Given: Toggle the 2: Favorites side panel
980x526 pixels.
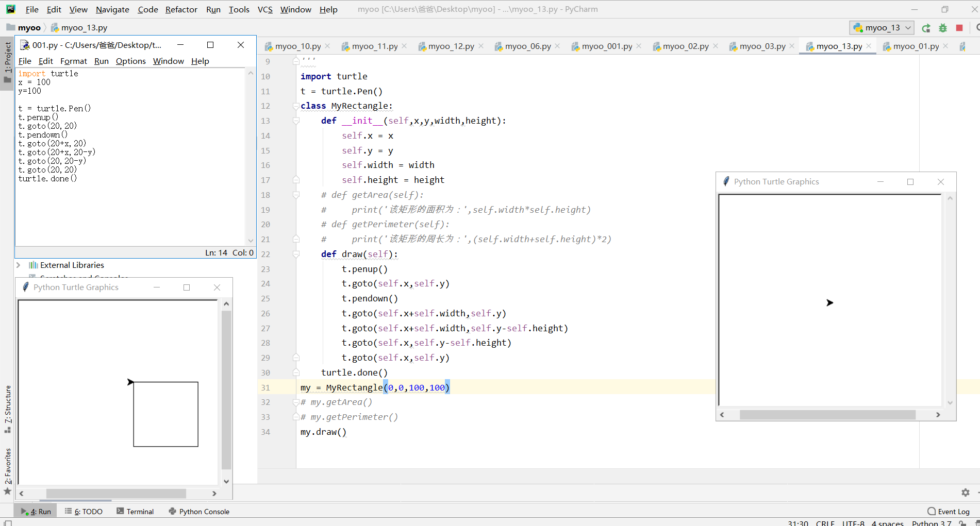Looking at the screenshot, I should tap(7, 470).
